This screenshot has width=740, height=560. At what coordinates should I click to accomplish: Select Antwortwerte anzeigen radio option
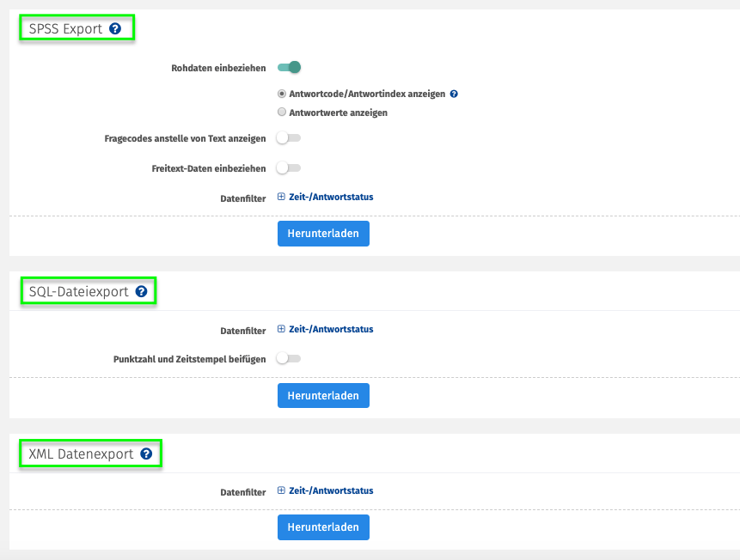[x=282, y=112]
